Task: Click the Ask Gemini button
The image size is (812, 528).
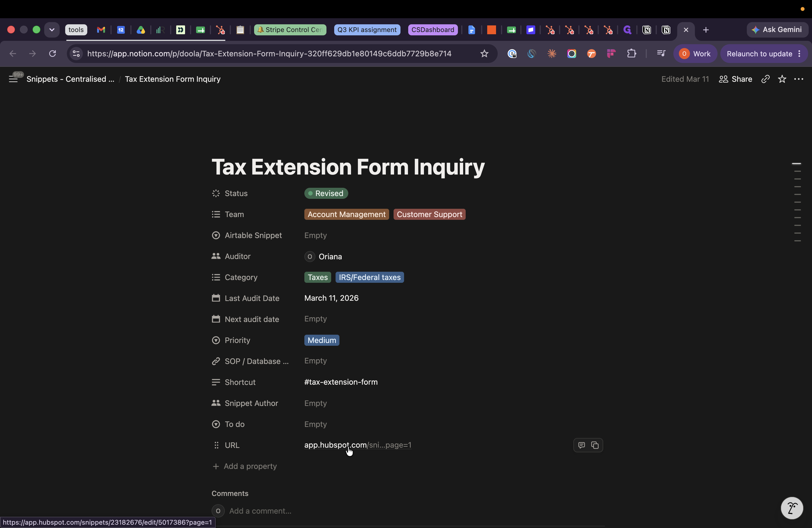Action: tap(777, 30)
